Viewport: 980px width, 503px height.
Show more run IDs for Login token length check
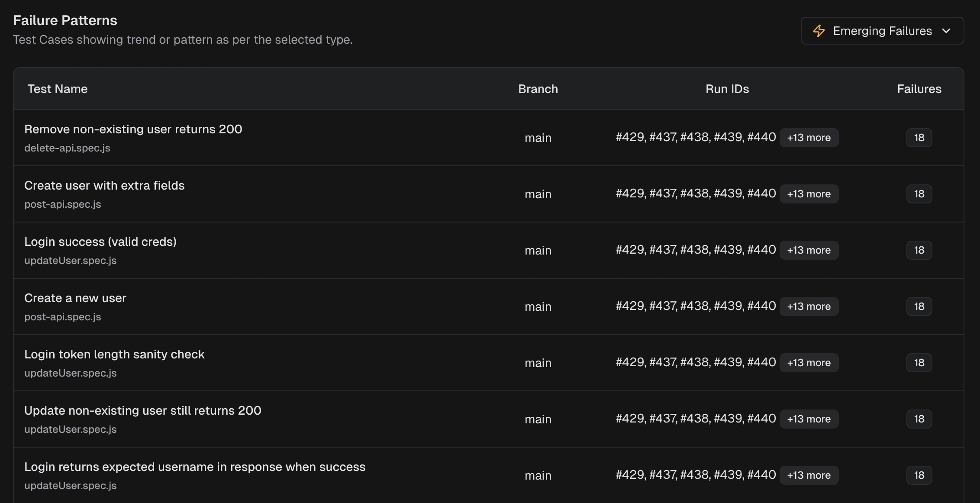coord(809,363)
